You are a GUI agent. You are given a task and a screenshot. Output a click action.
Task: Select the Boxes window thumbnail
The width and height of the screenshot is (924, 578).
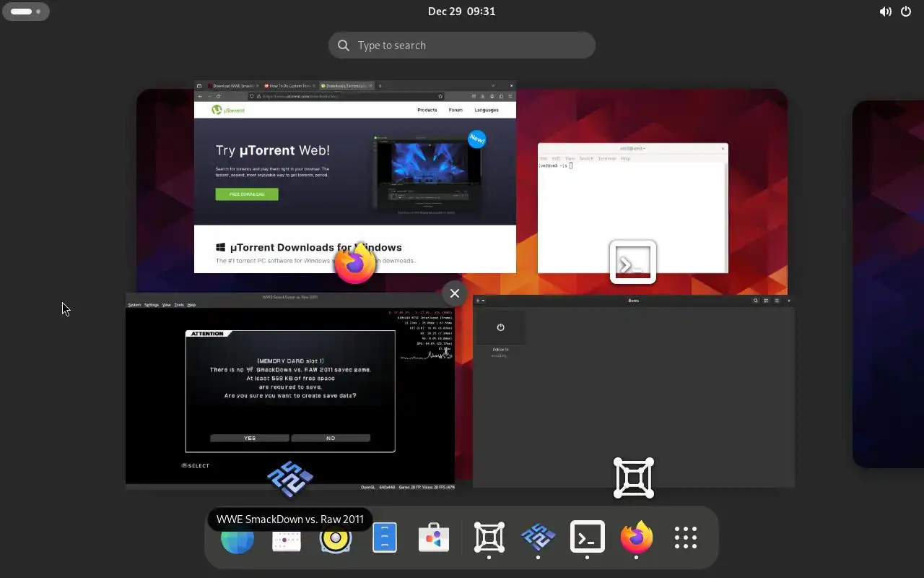click(634, 391)
